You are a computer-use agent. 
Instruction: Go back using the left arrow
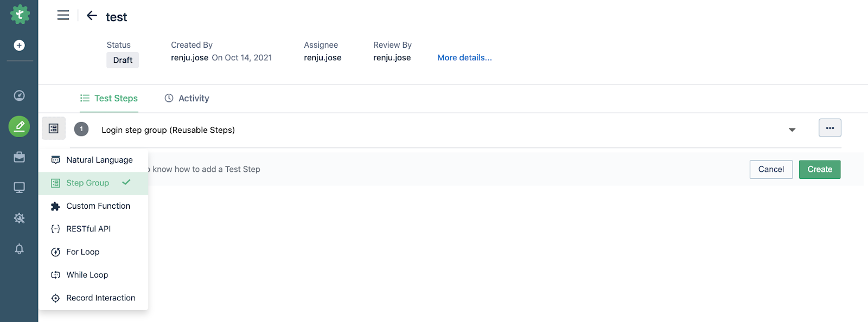(92, 16)
